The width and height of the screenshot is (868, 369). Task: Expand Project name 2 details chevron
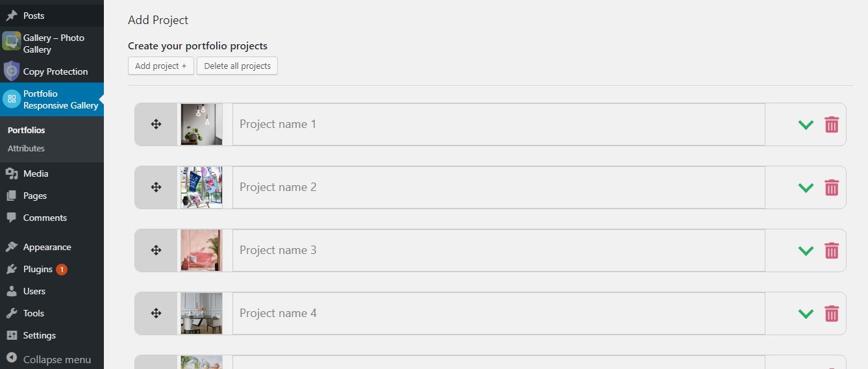(806, 188)
